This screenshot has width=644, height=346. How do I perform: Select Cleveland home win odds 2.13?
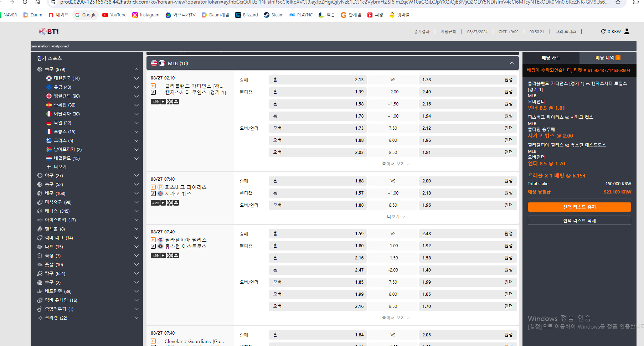(318, 80)
